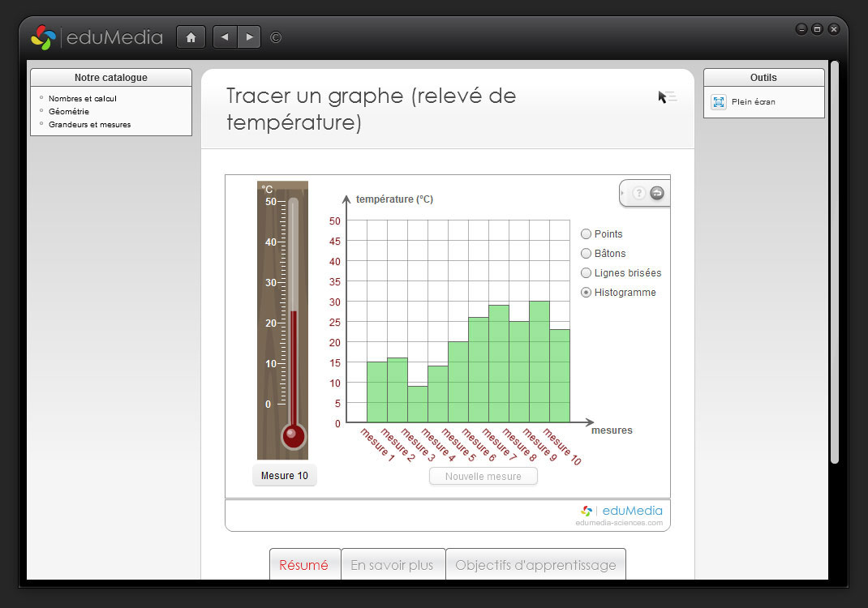Click the Nouvelle mesure button
Viewport: 868px width, 608px height.
[x=483, y=476]
